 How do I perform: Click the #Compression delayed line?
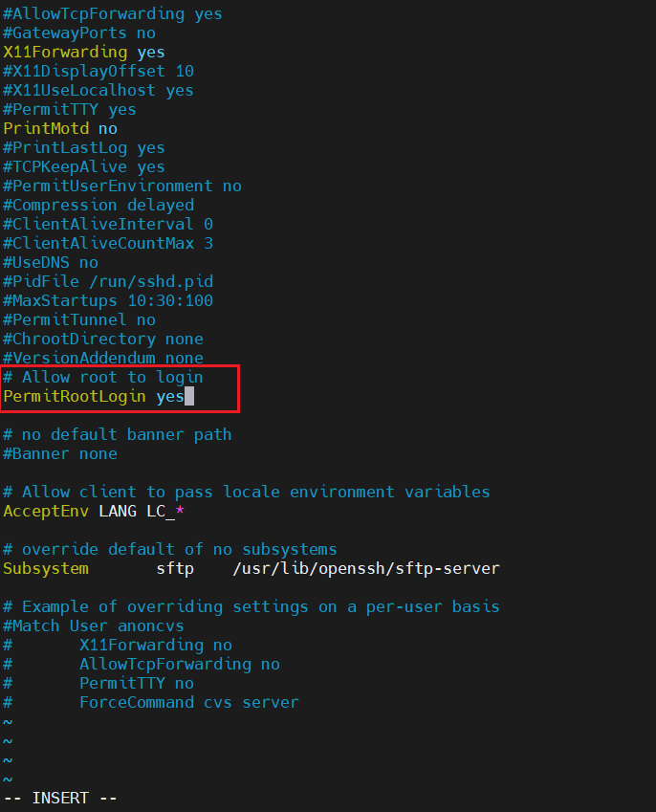pos(98,205)
